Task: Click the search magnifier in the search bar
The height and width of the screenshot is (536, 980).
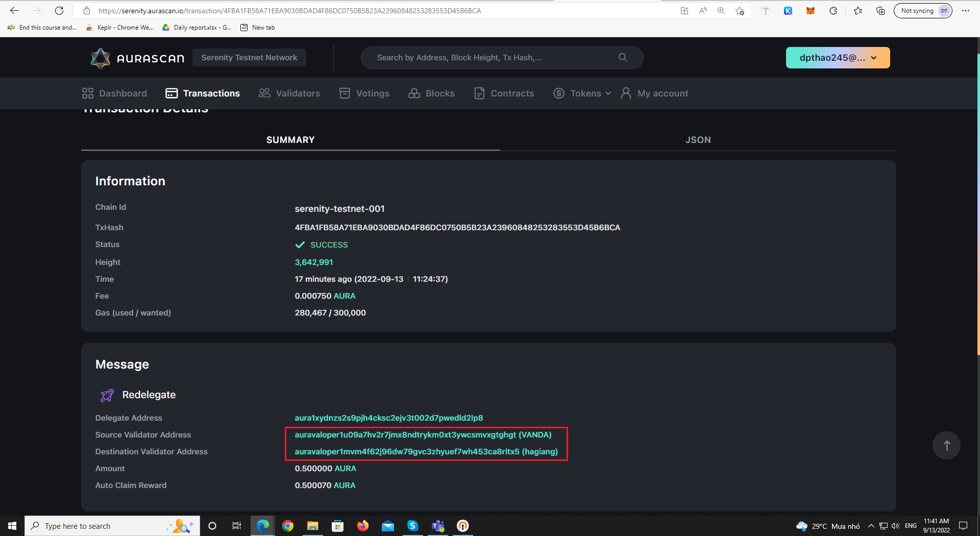Action: click(x=623, y=57)
